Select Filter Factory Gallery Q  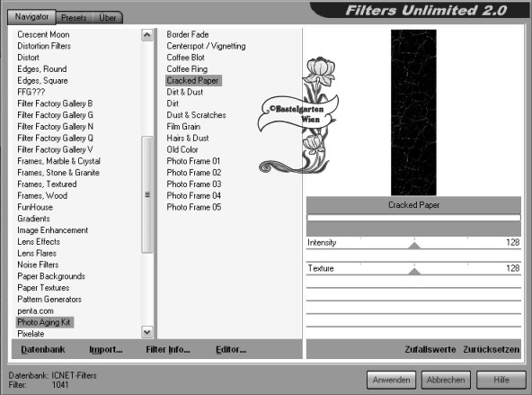55,139
